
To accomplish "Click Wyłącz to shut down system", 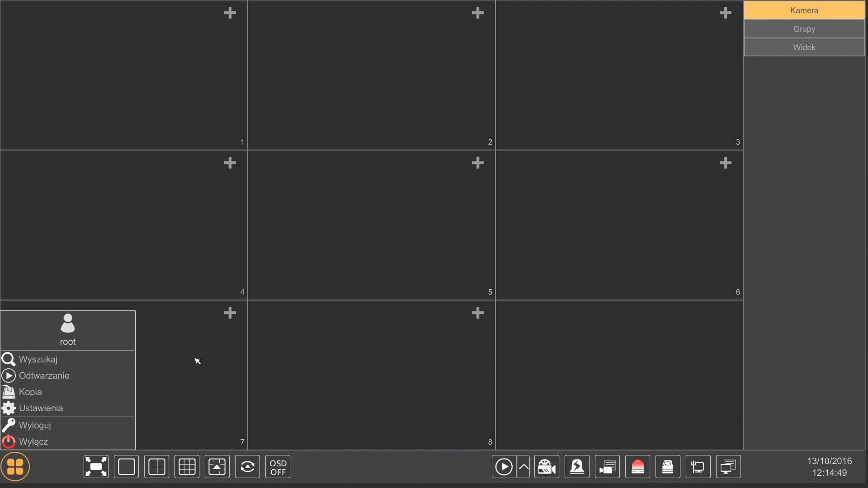I will tap(33, 441).
